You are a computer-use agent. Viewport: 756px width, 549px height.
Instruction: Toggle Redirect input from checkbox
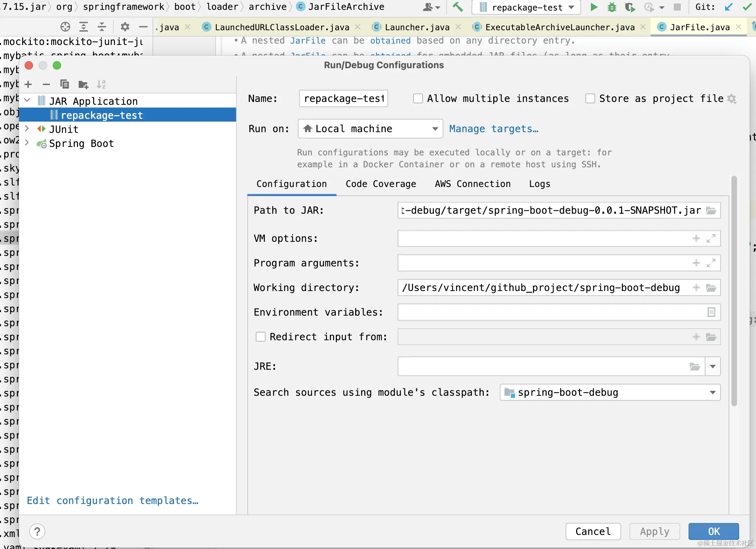pyautogui.click(x=261, y=337)
